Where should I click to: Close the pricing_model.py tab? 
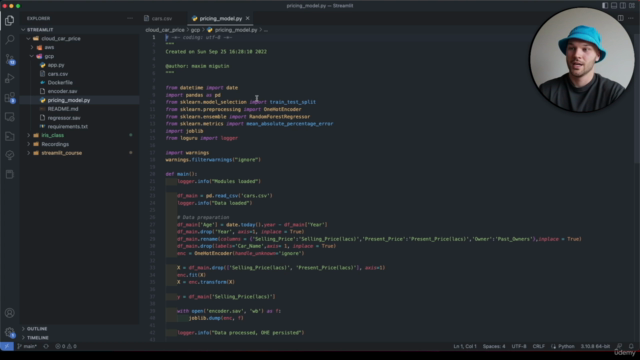click(x=247, y=18)
